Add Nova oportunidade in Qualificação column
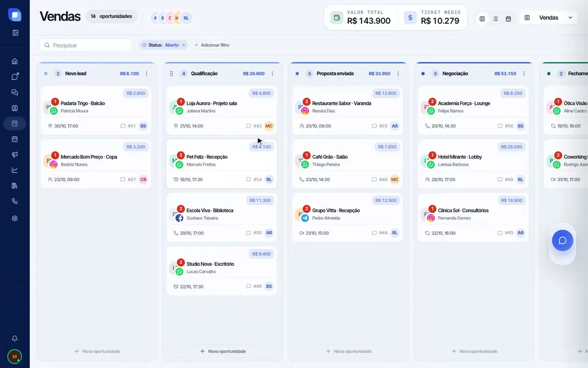 (x=223, y=351)
